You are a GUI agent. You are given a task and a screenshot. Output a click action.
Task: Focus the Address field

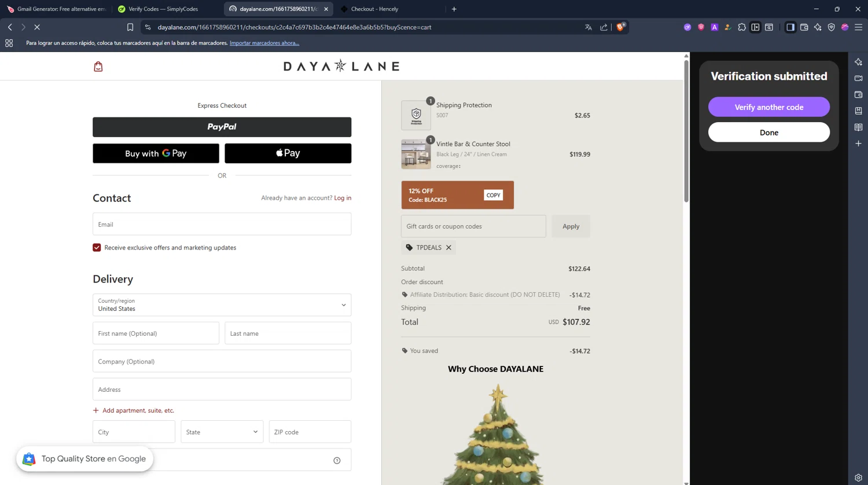[222, 390]
